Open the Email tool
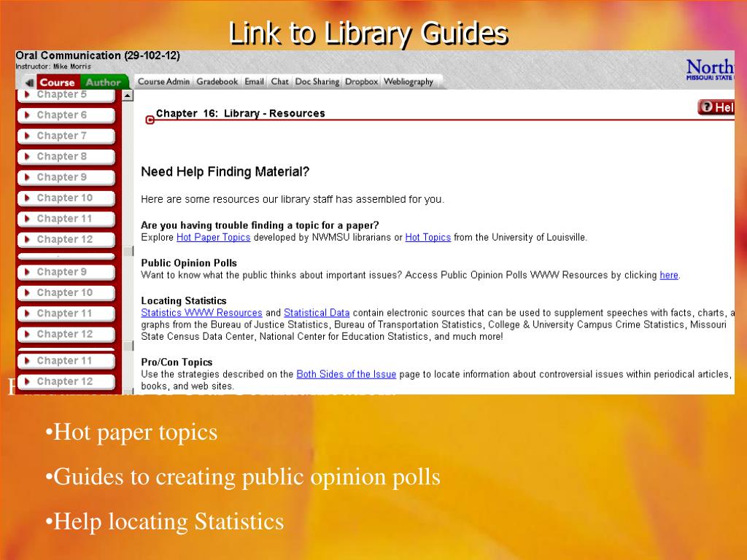Screen dimensions: 747x560 (x=255, y=82)
